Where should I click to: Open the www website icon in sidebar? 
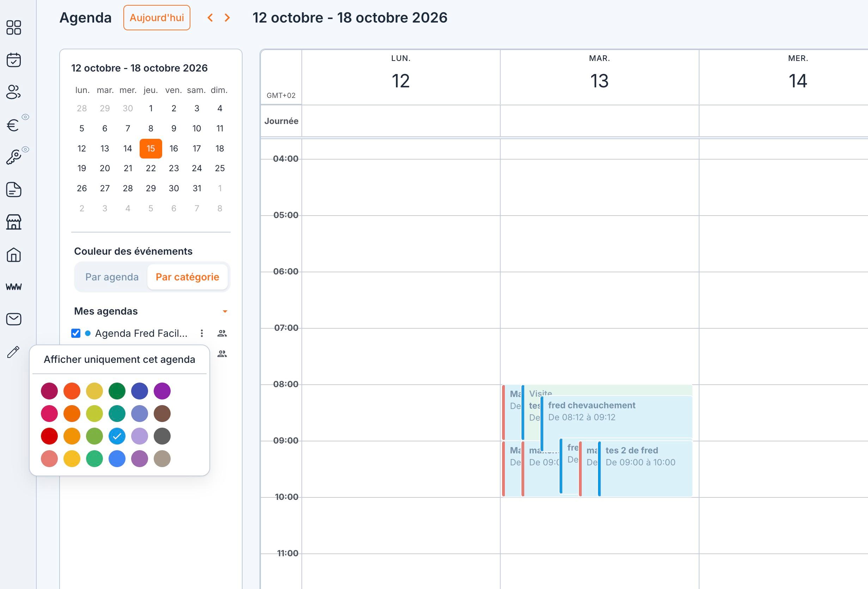(14, 287)
